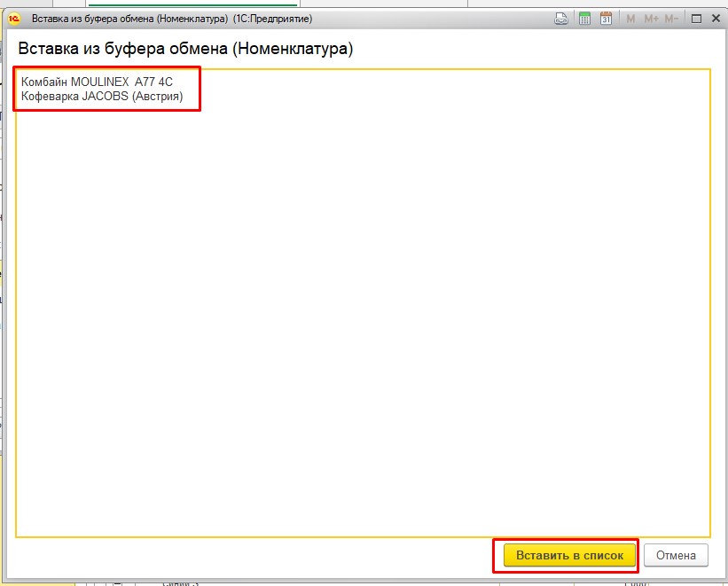This screenshot has width=728, height=586.
Task: Click the M memory button
Action: pyautogui.click(x=630, y=19)
